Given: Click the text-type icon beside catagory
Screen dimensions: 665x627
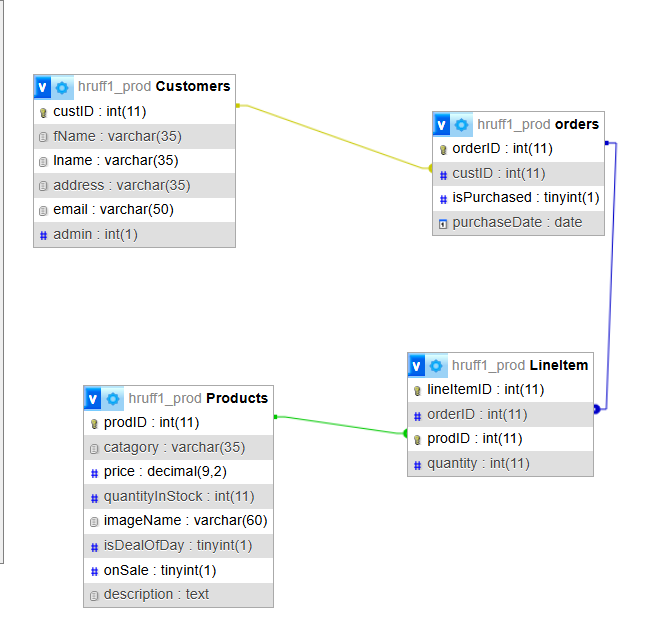Looking at the screenshot, I should pos(94,448).
